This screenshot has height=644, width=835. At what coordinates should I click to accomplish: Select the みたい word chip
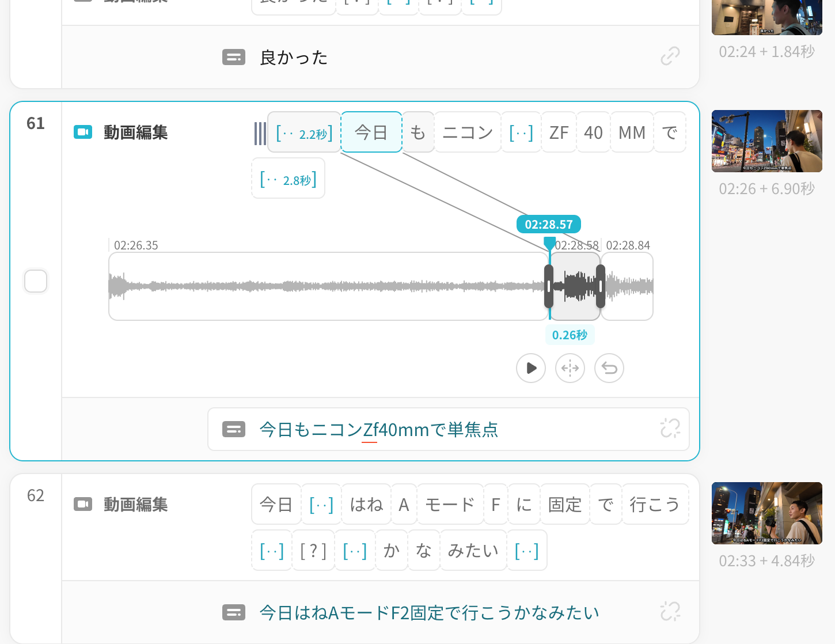473,551
